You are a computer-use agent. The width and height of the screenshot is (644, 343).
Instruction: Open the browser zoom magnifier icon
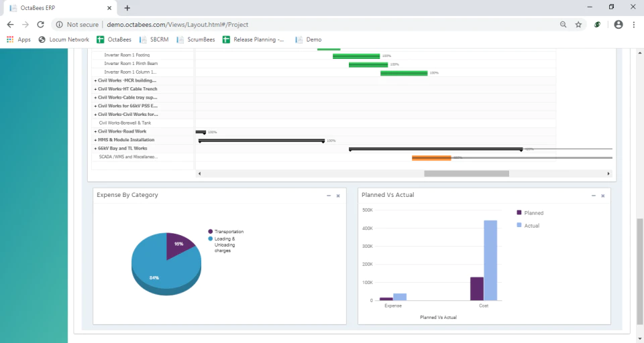(563, 25)
